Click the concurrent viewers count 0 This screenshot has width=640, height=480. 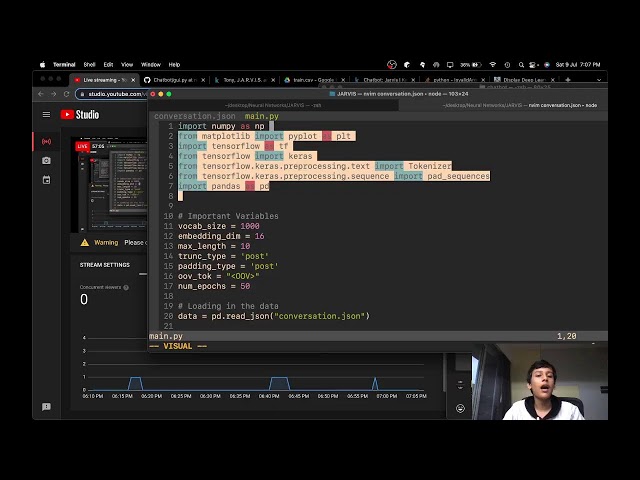[x=84, y=299]
